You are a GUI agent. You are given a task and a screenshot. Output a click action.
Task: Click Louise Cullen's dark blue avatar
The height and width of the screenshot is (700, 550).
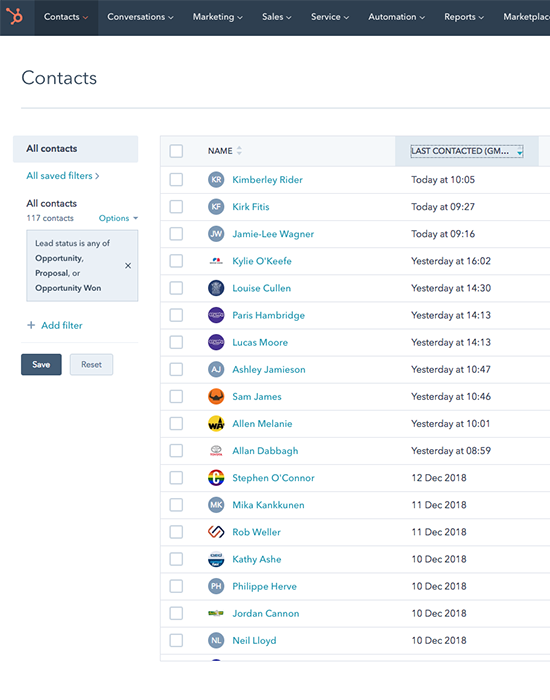click(216, 288)
